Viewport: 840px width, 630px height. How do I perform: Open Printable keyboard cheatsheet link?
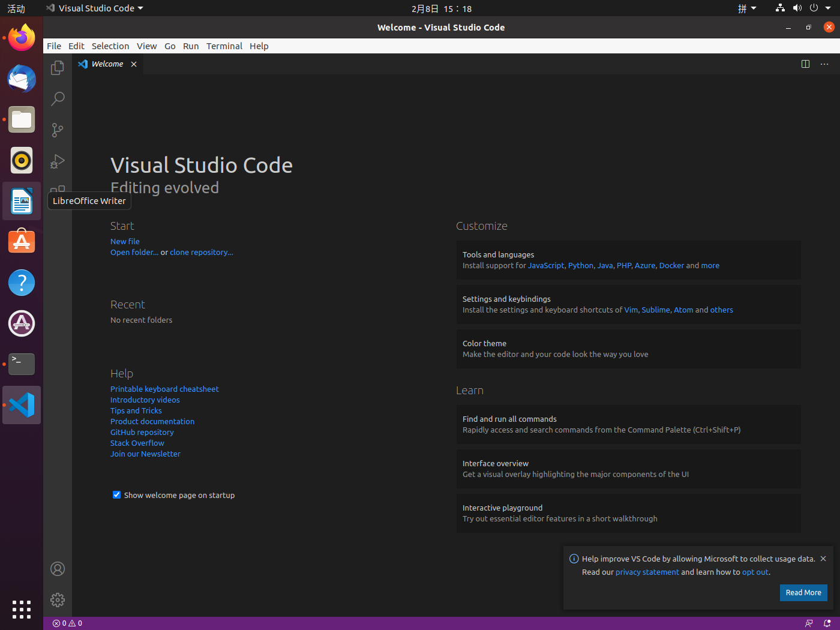tap(164, 389)
